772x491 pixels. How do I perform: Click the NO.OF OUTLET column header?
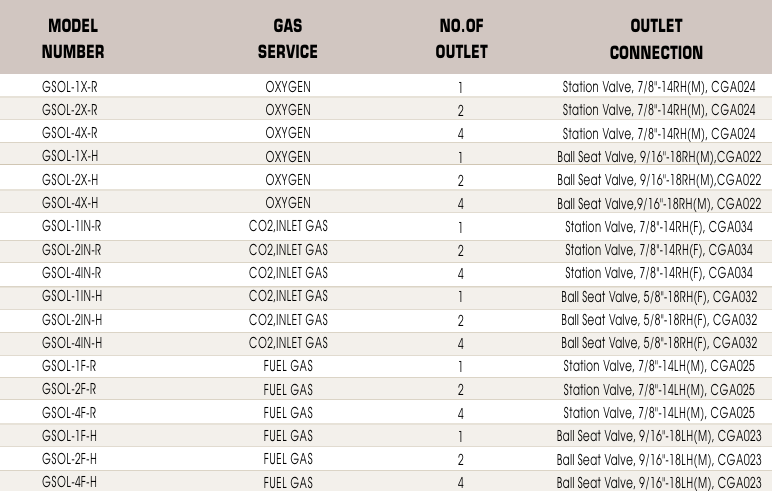point(461,38)
